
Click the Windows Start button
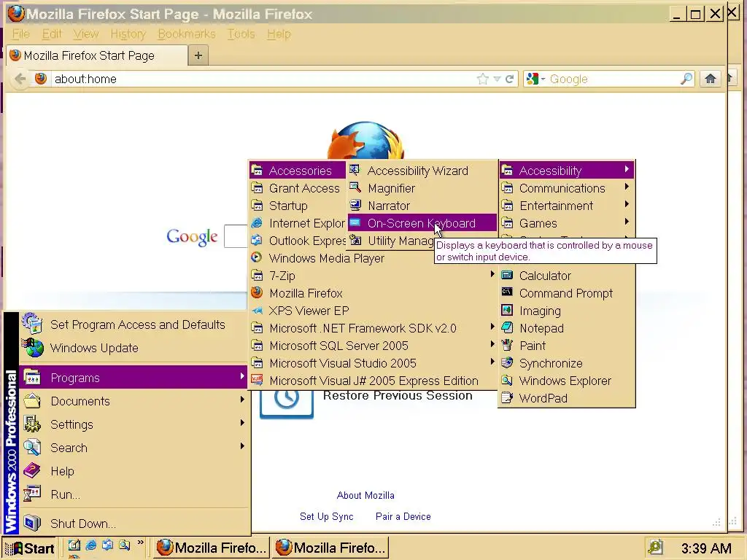pos(29,548)
